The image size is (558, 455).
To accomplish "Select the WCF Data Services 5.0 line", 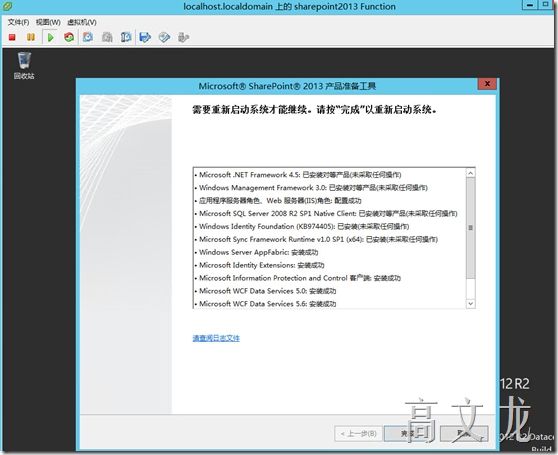I will click(x=265, y=291).
